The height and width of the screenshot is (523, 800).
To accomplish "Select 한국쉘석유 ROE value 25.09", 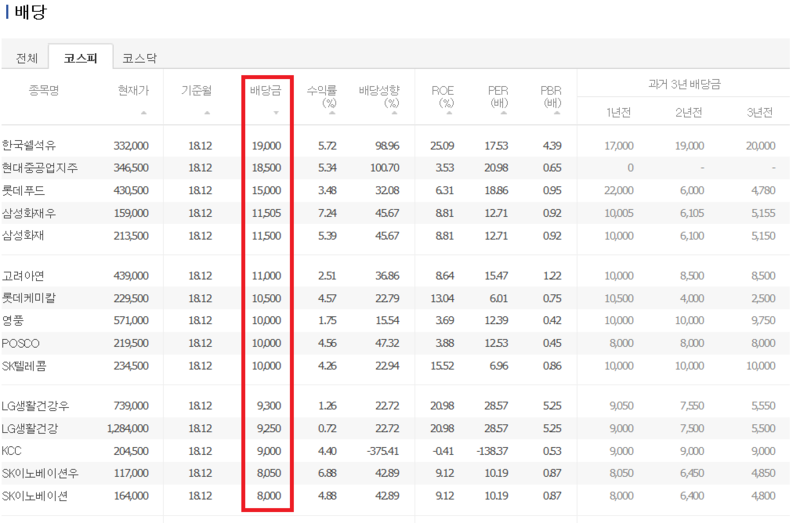I will point(442,146).
